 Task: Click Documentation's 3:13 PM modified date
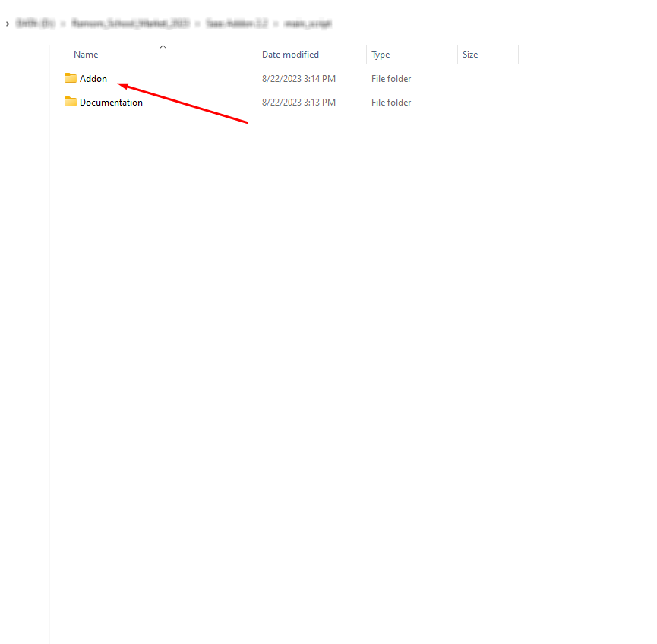click(298, 103)
